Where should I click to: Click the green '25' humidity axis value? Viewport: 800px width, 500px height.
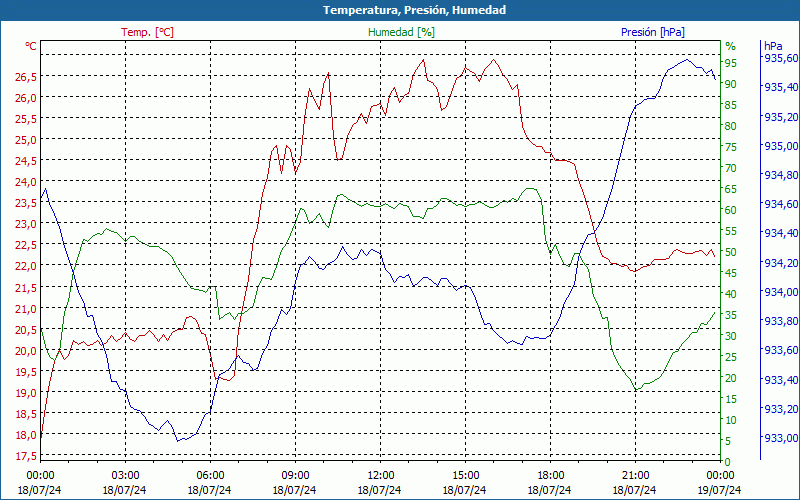731,357
